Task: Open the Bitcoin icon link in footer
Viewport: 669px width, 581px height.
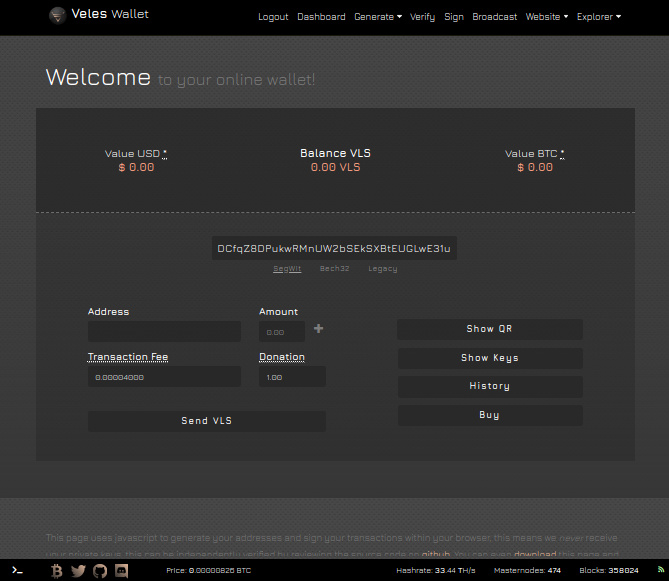Action: tap(56, 571)
